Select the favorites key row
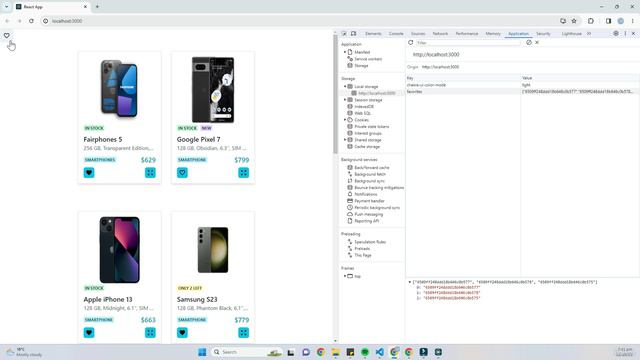The height and width of the screenshot is (360, 640). (522, 91)
